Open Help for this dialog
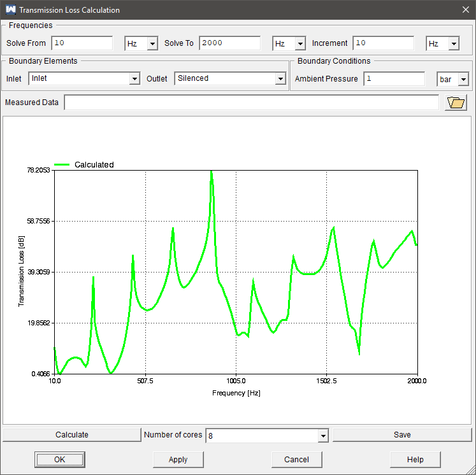Viewport: 476px width, 475px height. pos(415,460)
